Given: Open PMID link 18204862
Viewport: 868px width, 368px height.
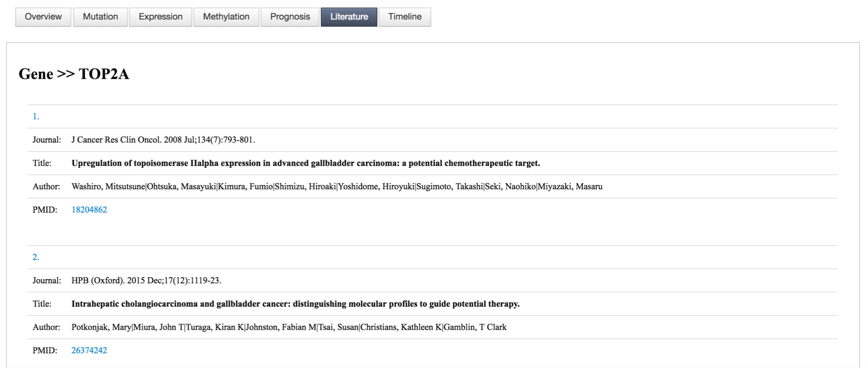Looking at the screenshot, I should (89, 210).
